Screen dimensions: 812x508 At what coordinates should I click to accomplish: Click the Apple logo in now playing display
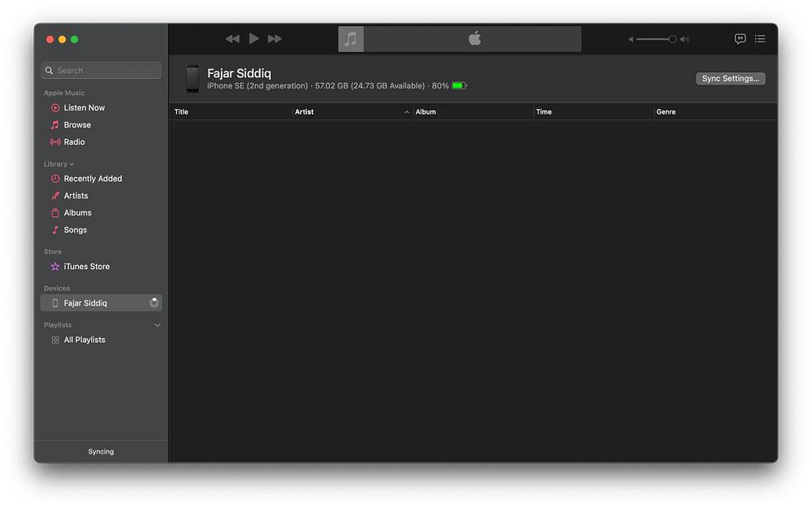474,38
